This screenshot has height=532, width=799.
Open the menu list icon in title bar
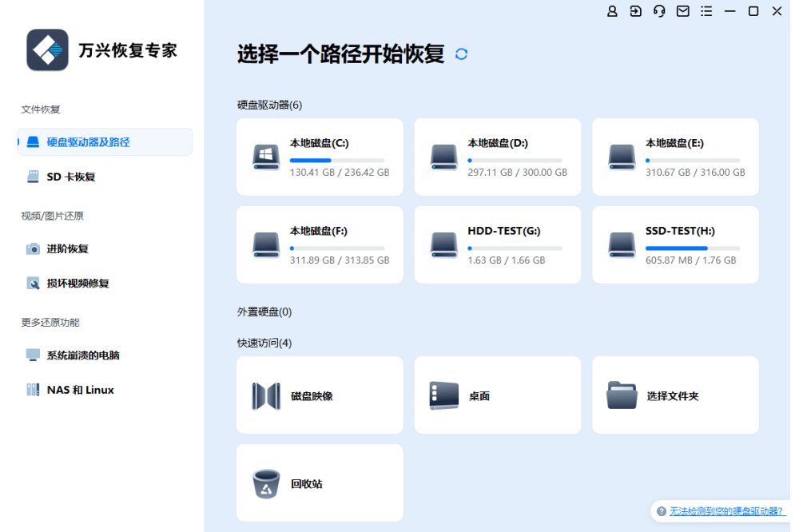point(706,11)
